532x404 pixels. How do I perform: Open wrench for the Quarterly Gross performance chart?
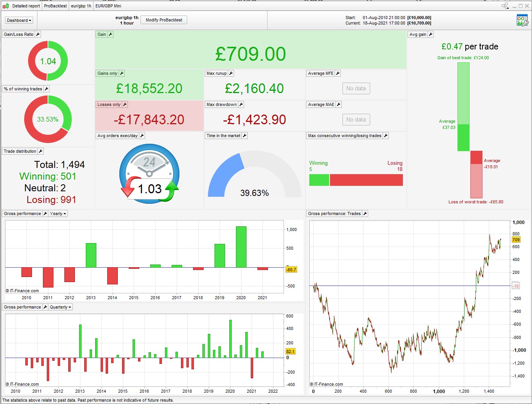click(45, 307)
